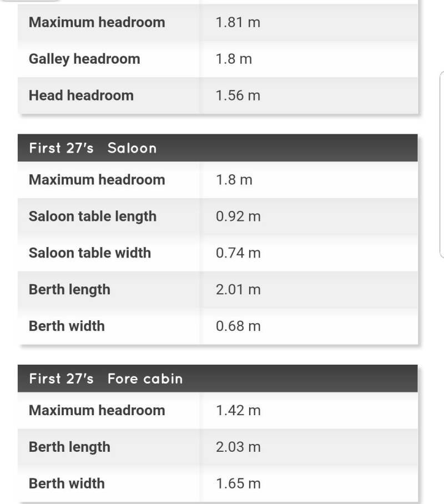Click the 0.68 m berth width value
Viewport: 444px width, 504px height.
[x=238, y=326]
